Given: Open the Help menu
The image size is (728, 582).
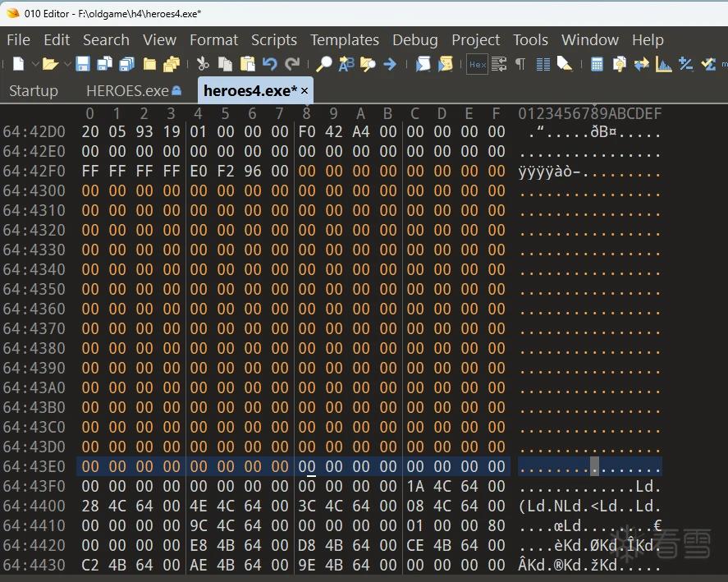Looking at the screenshot, I should [x=648, y=40].
